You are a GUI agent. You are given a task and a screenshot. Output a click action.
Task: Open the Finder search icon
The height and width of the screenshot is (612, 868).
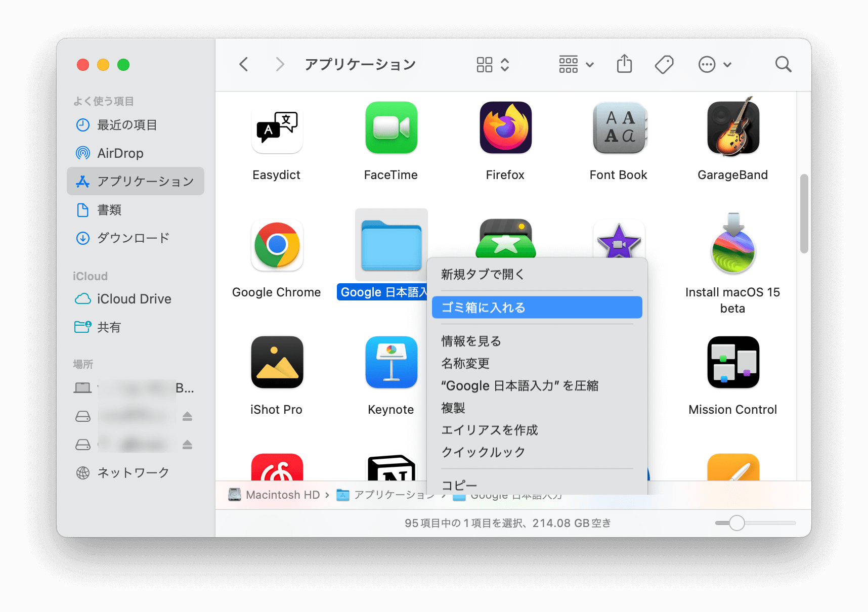click(x=783, y=64)
